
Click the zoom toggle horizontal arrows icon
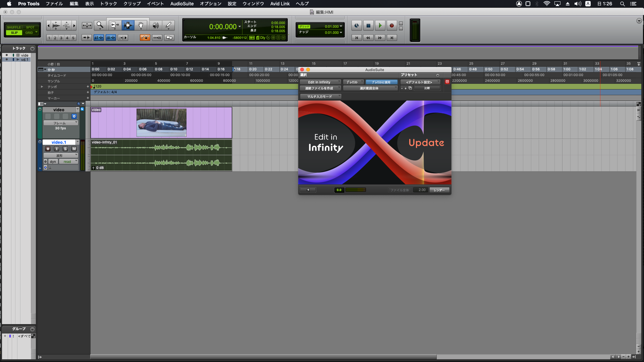click(x=87, y=25)
